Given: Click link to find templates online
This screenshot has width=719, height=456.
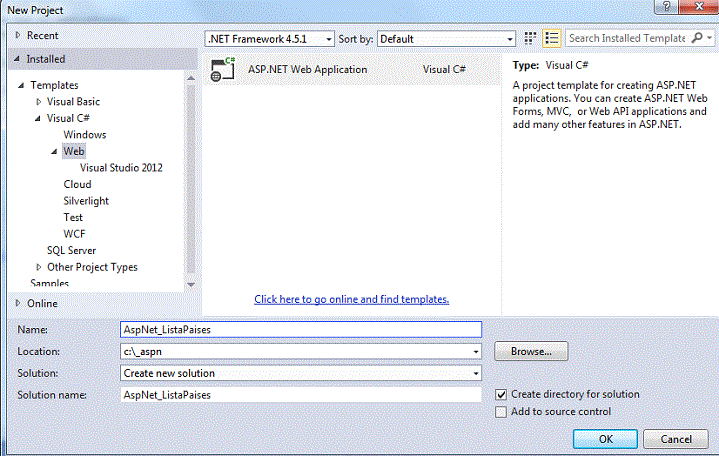Looking at the screenshot, I should pos(352,299).
